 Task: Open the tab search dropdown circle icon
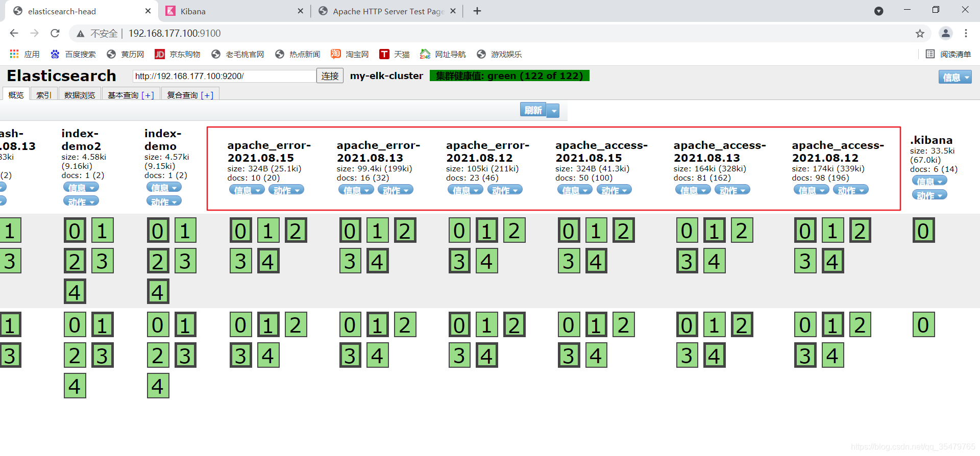(x=878, y=11)
